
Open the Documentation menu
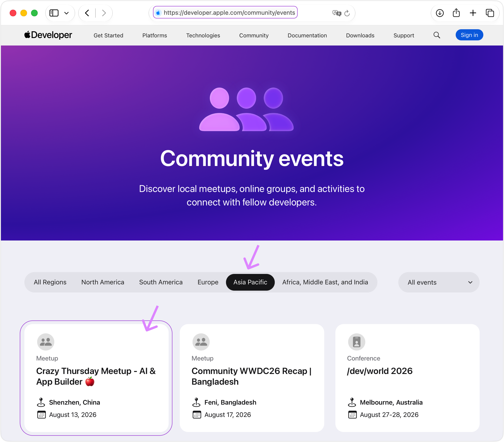(307, 35)
